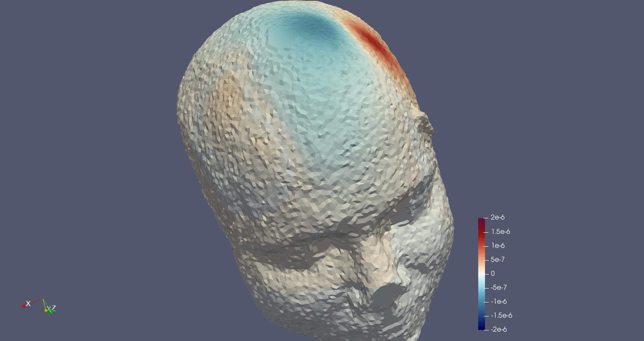
Task: Click the "1.5e-6" legend tick label
Action: pyautogui.click(x=501, y=231)
